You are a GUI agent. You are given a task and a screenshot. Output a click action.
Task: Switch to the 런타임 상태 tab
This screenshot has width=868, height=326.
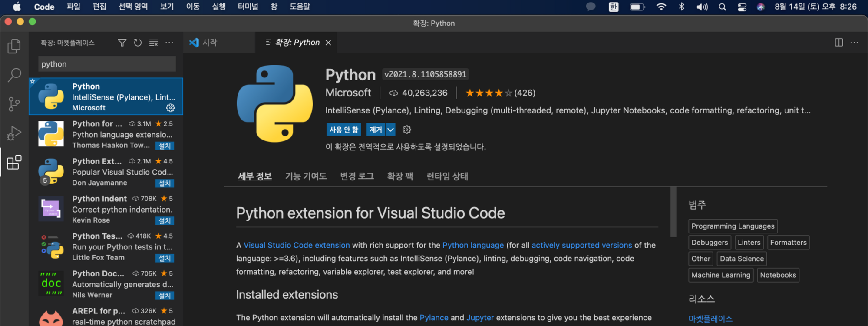point(447,176)
